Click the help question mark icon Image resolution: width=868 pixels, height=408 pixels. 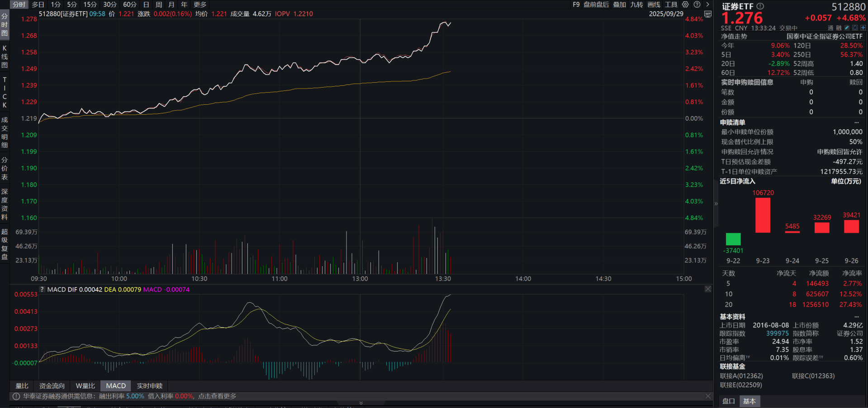coord(697,5)
